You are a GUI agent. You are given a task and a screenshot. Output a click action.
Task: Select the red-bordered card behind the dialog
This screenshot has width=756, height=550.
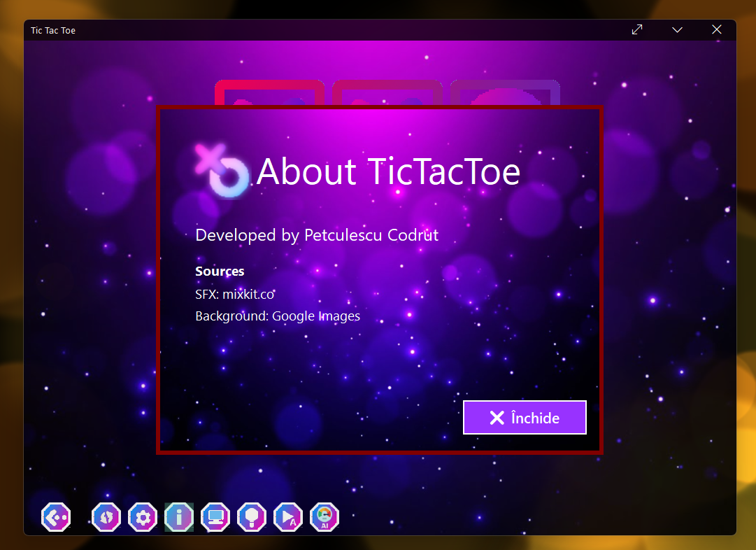269,92
